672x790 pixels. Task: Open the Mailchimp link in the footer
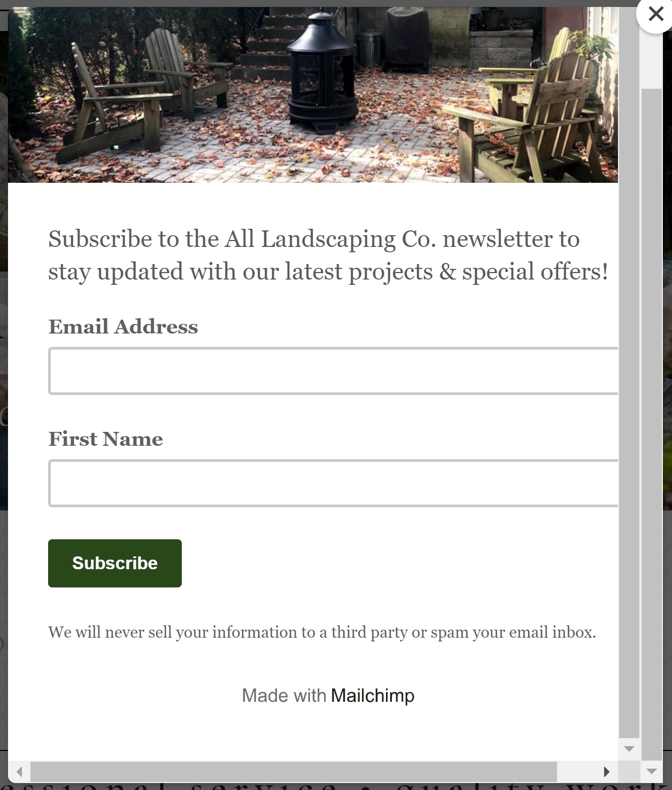tap(373, 695)
